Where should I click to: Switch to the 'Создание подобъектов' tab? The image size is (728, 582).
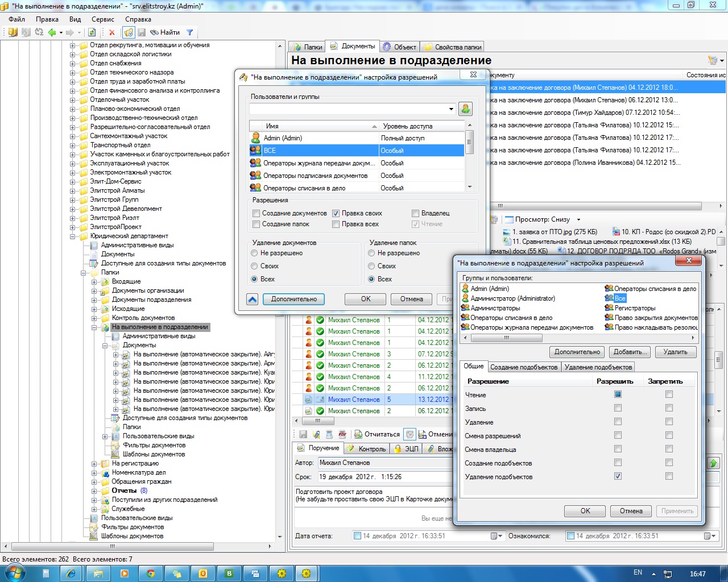524,367
